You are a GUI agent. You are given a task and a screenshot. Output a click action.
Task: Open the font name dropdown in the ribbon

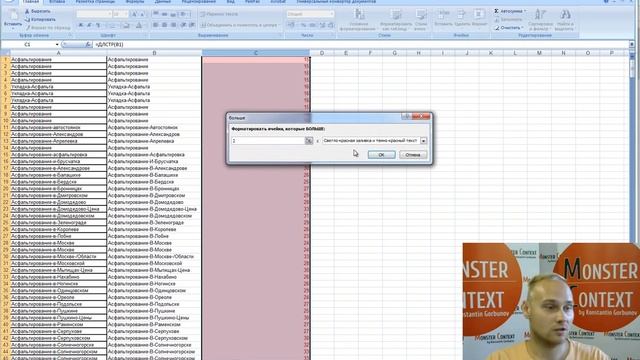coord(110,14)
